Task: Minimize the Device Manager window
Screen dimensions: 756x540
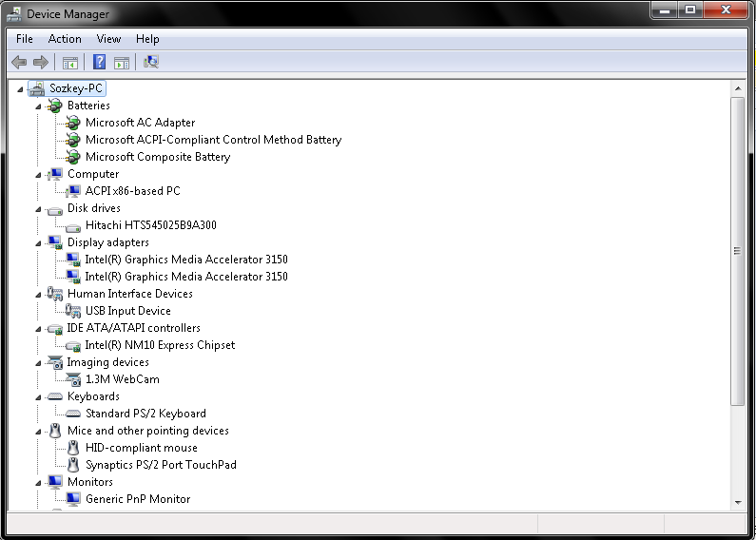Action: click(665, 10)
